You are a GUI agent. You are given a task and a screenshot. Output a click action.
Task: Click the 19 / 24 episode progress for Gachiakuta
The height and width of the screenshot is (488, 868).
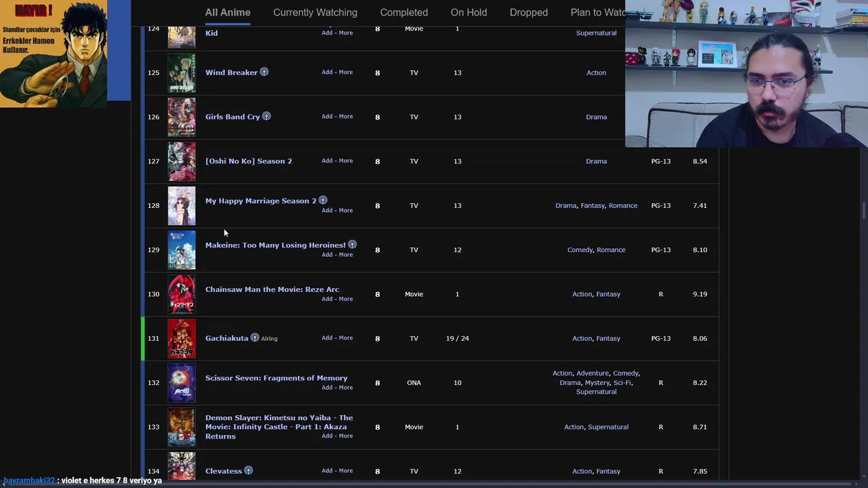(457, 338)
